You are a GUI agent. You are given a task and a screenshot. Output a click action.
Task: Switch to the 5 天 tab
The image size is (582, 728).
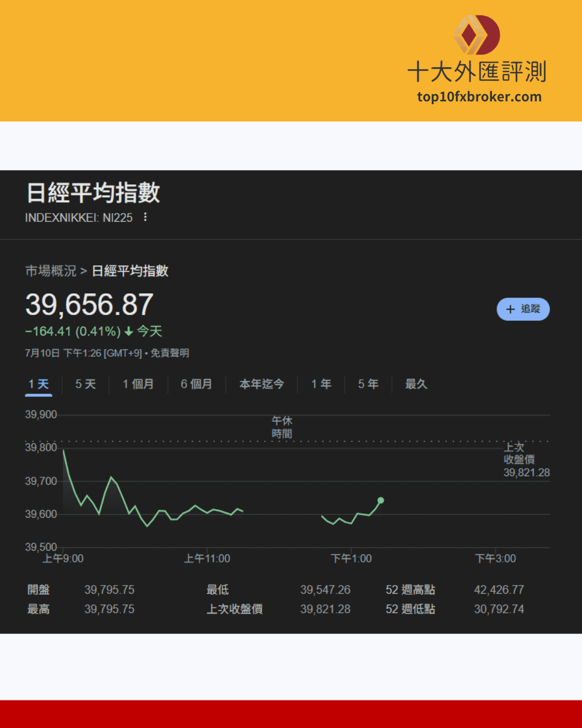tap(85, 384)
